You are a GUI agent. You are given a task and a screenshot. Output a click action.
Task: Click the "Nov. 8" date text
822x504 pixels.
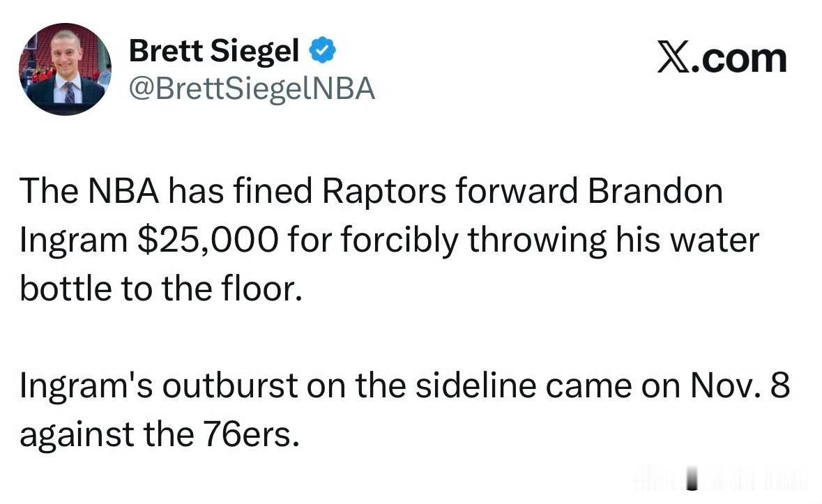(740, 387)
